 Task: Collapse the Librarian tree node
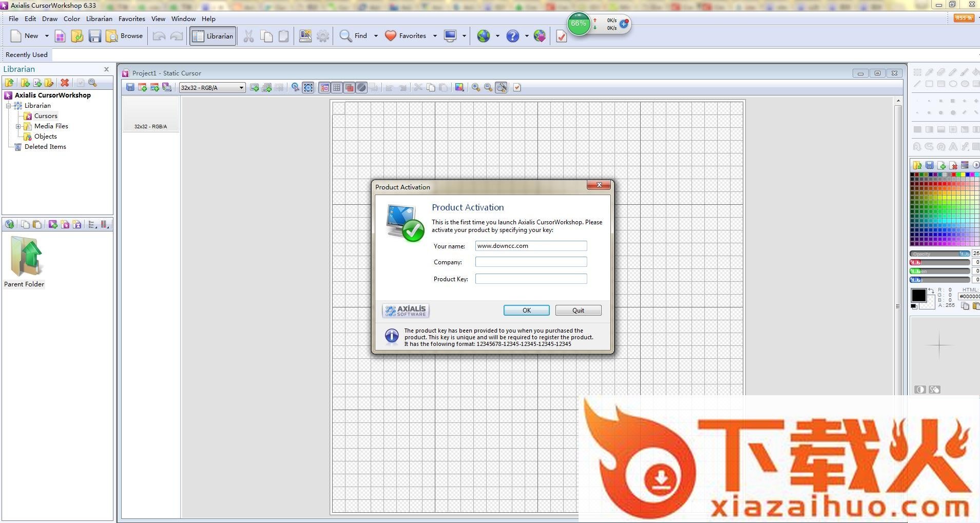point(9,106)
